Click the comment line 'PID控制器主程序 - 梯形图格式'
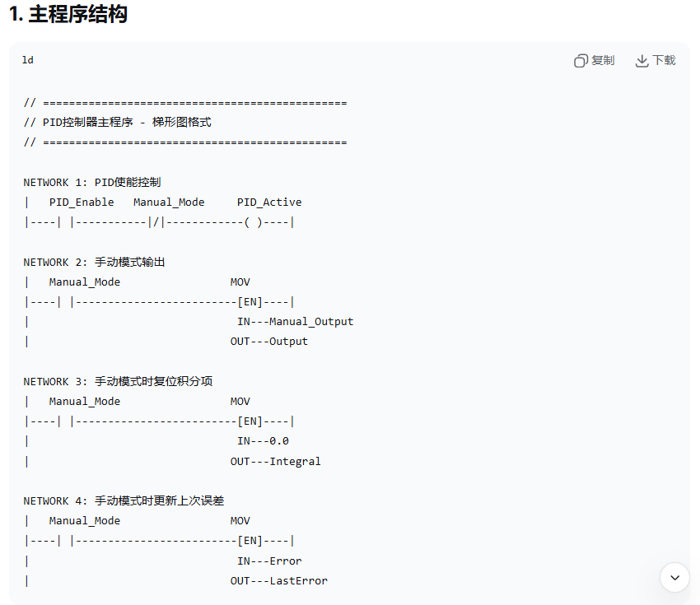 coord(118,123)
